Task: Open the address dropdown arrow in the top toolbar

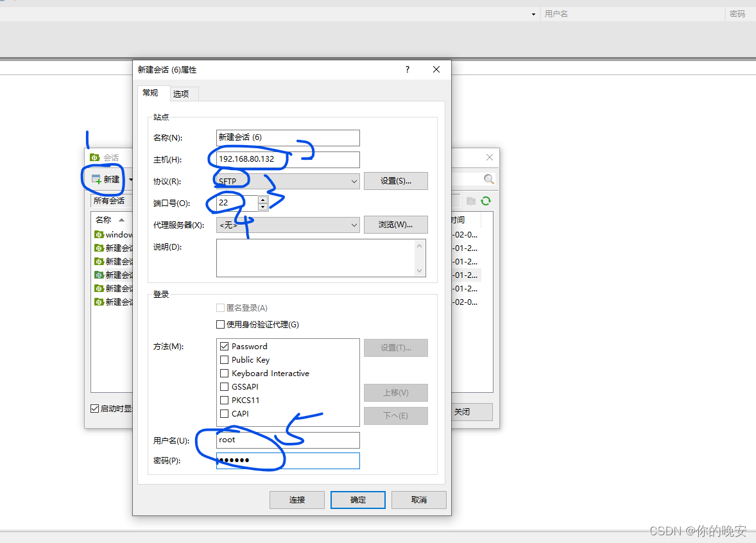Action: 533,14
